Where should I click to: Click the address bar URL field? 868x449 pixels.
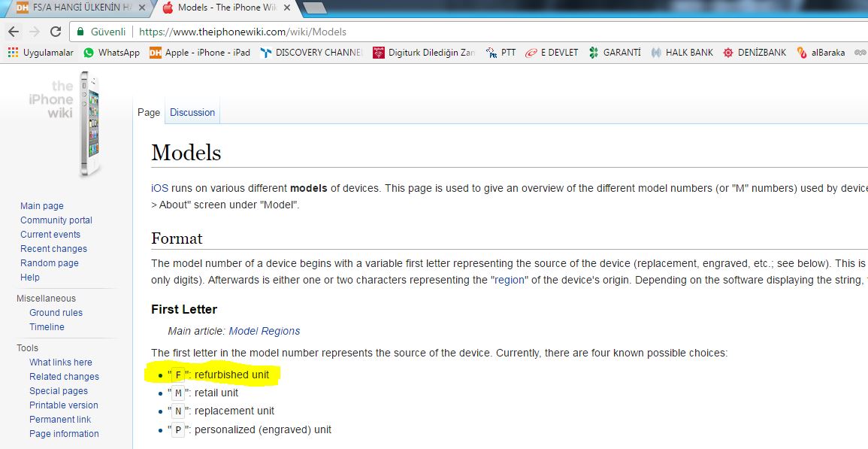tap(451, 32)
